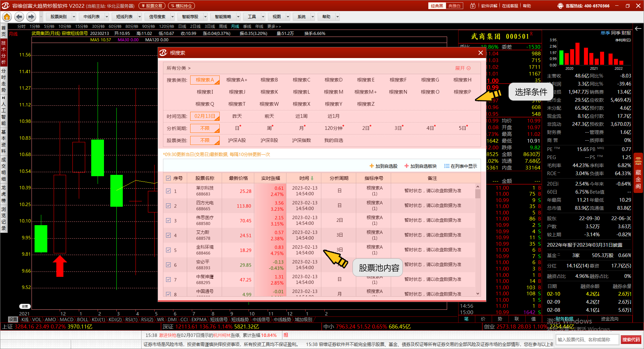Uncheck row 4 艾力斯 checkbox
The width and height of the screenshot is (644, 349).
coord(168,235)
